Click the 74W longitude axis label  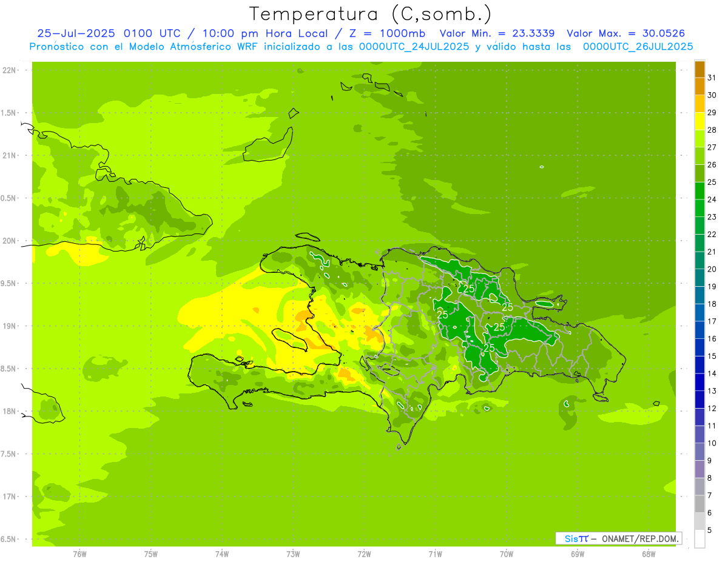[x=222, y=554]
